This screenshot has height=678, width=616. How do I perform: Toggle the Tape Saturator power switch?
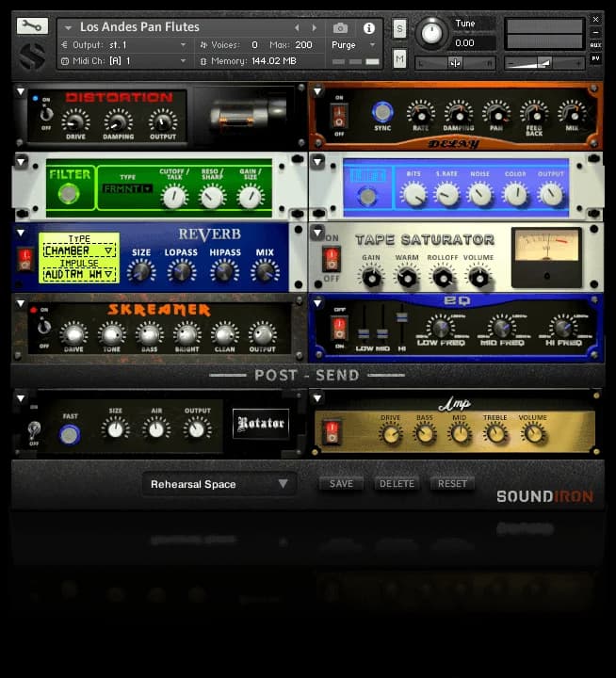click(x=332, y=260)
